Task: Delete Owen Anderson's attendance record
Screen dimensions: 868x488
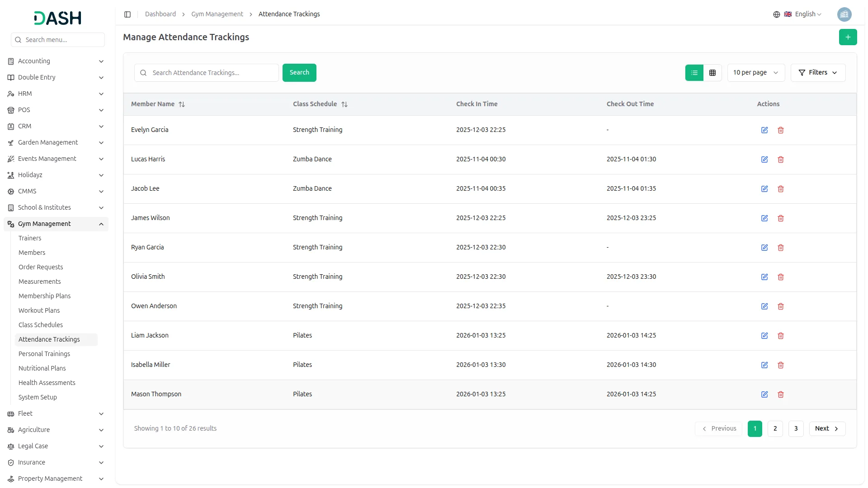Action: 780,306
